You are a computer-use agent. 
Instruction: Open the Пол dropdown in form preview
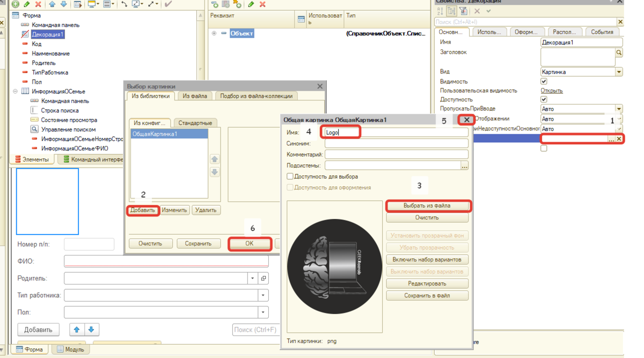tap(263, 312)
